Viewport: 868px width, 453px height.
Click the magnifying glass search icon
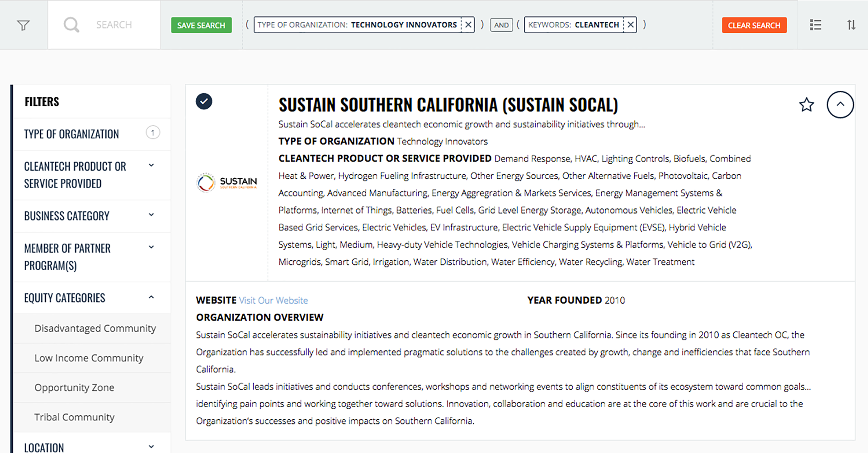pos(71,24)
